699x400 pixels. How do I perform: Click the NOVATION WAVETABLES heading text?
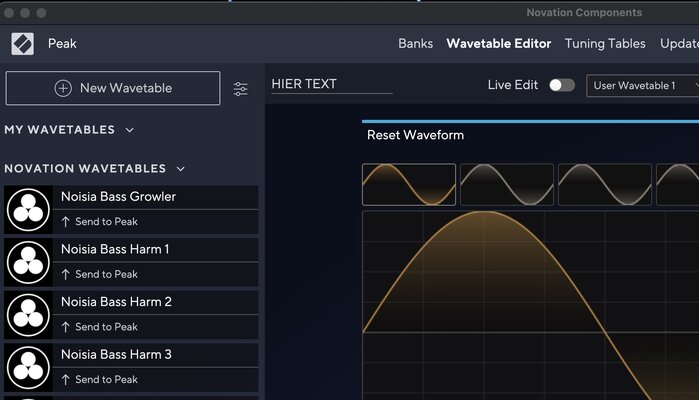click(85, 169)
